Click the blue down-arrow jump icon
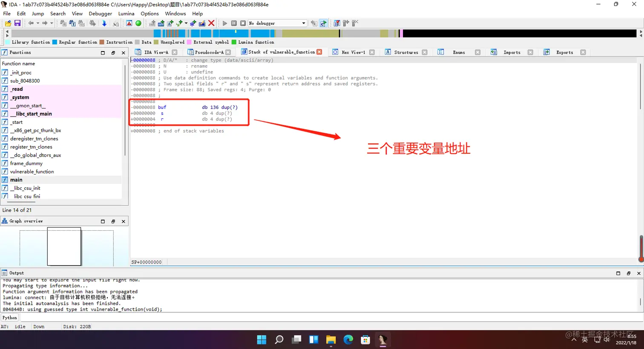644x349 pixels. pyautogui.click(x=104, y=23)
